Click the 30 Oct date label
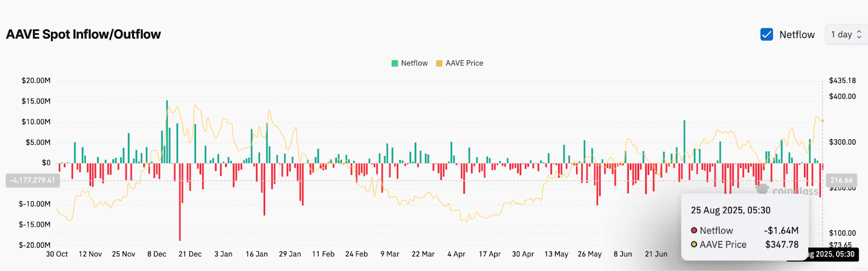 (x=57, y=254)
